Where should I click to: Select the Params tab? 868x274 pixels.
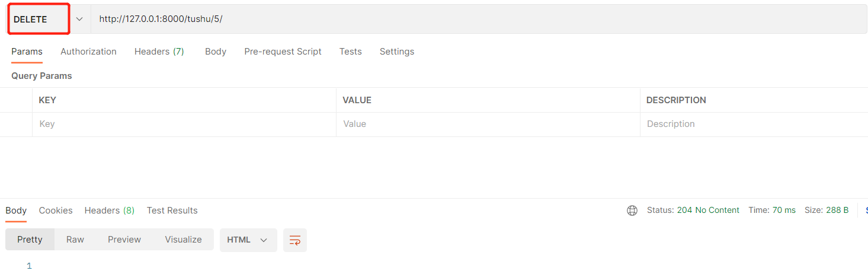click(27, 52)
